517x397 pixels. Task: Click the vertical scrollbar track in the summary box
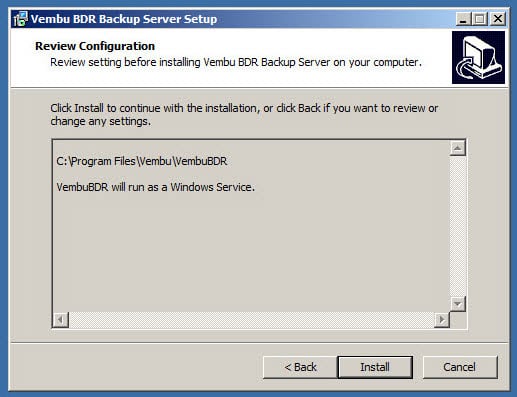click(457, 226)
